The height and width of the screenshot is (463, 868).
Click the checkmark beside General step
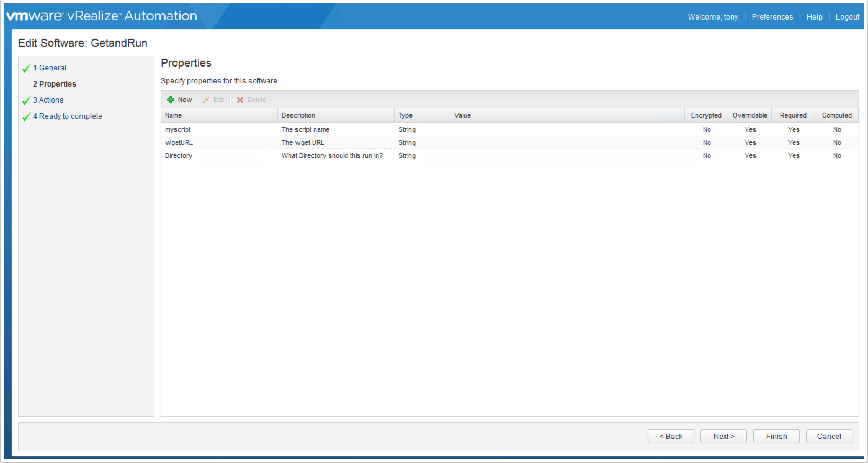point(26,68)
